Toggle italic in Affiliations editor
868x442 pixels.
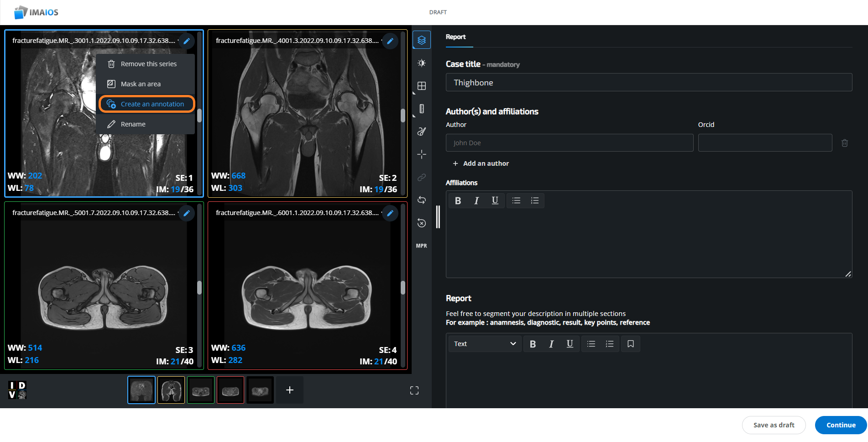476,200
